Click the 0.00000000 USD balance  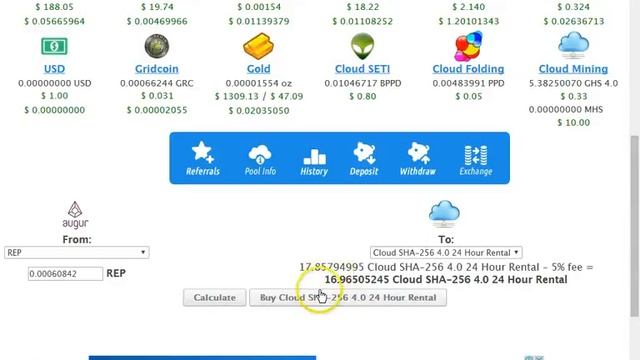tap(55, 83)
